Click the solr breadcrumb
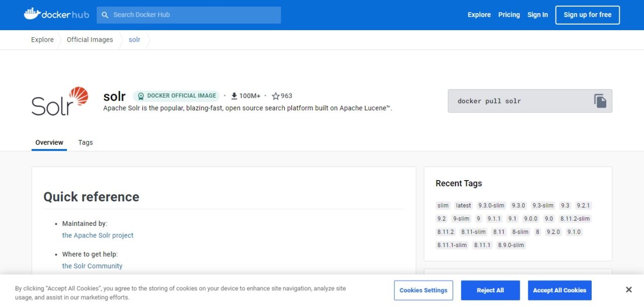644x307 pixels. (134, 40)
